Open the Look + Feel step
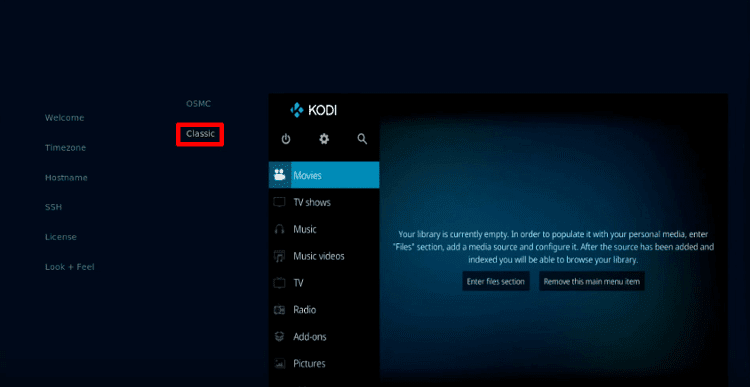This screenshot has height=387, width=750. pos(70,267)
